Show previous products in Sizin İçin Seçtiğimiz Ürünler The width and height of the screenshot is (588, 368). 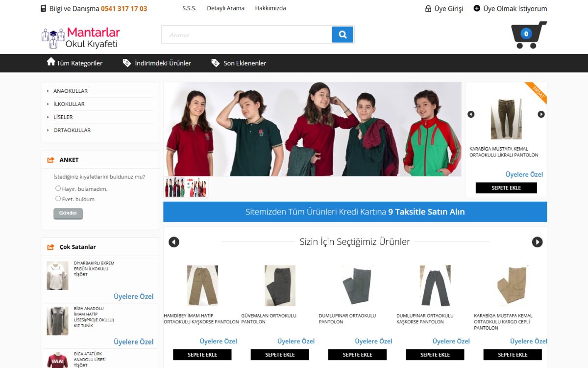[174, 242]
